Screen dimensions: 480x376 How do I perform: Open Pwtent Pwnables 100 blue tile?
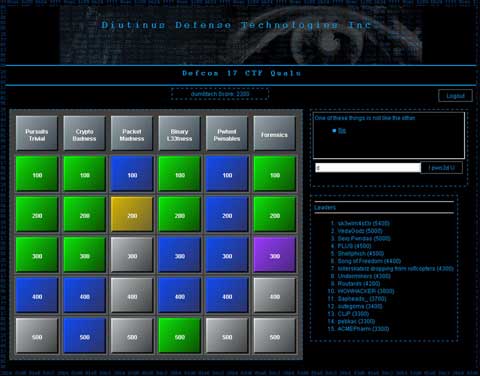tap(227, 174)
